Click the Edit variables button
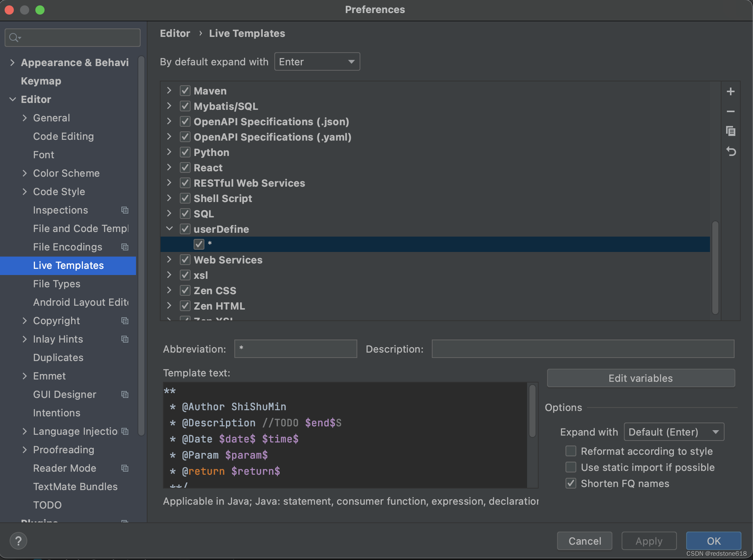 (x=640, y=378)
